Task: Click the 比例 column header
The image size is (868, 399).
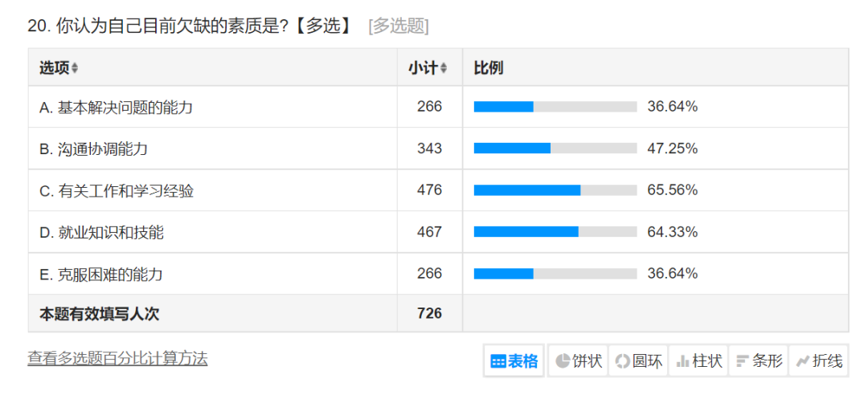Action: [489, 68]
